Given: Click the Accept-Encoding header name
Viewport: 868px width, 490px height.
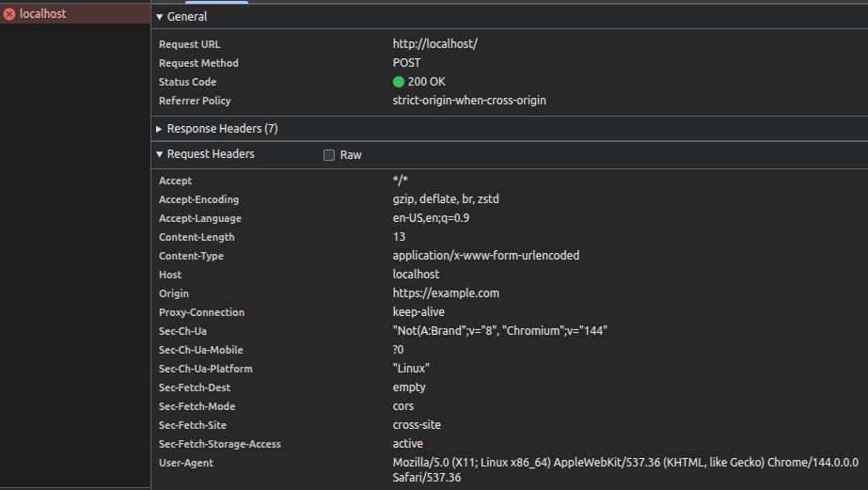Looking at the screenshot, I should pos(198,199).
